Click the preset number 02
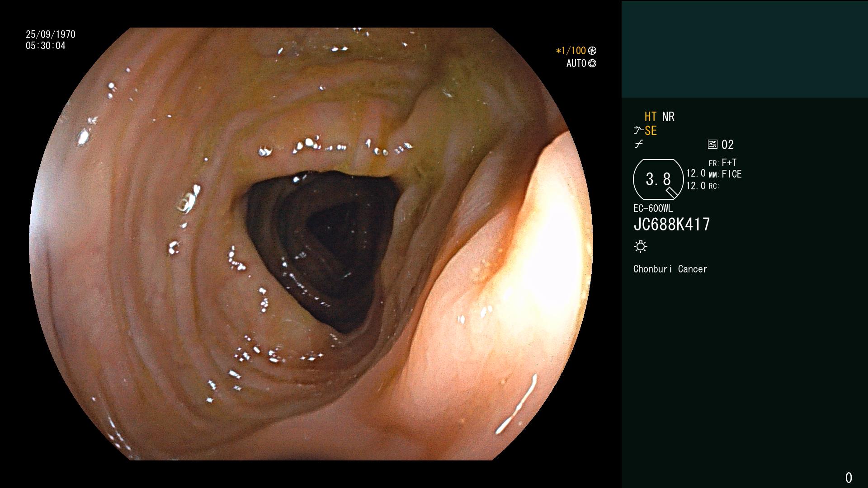This screenshot has width=868, height=488. (x=727, y=145)
